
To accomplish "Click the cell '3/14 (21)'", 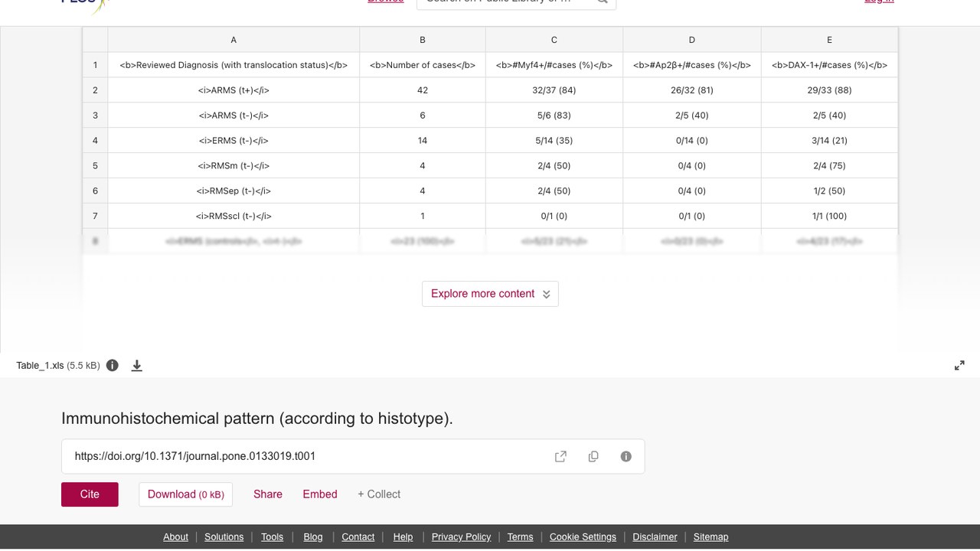I will pyautogui.click(x=829, y=141).
